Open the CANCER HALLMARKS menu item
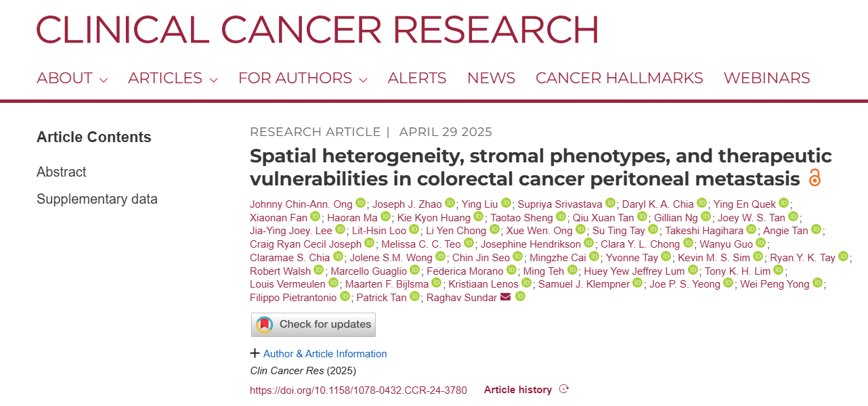This screenshot has width=868, height=406. tap(620, 78)
